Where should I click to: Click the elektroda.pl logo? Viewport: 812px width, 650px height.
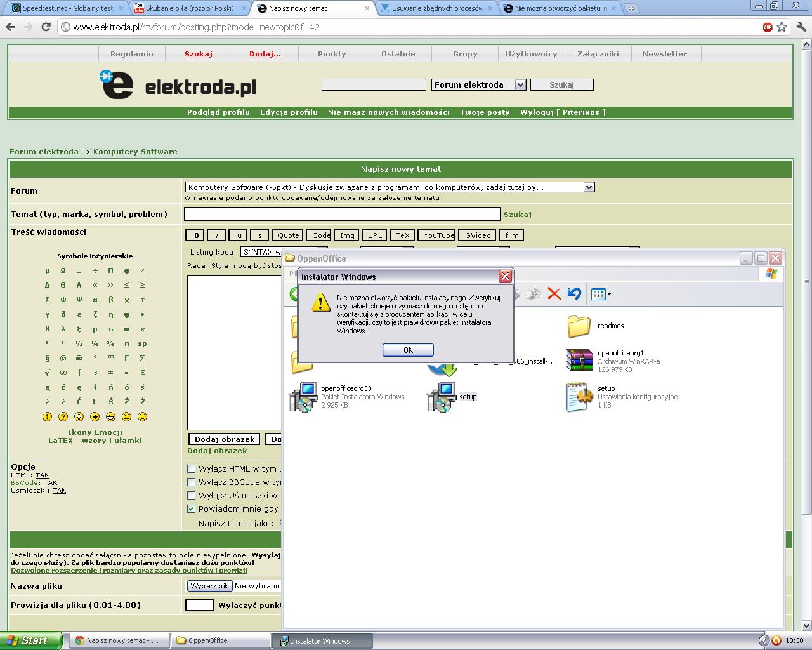178,85
